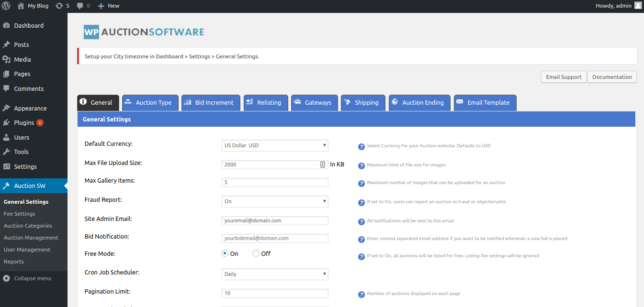Image resolution: width=644 pixels, height=307 pixels.
Task: Click the Media library icon
Action: point(6,59)
